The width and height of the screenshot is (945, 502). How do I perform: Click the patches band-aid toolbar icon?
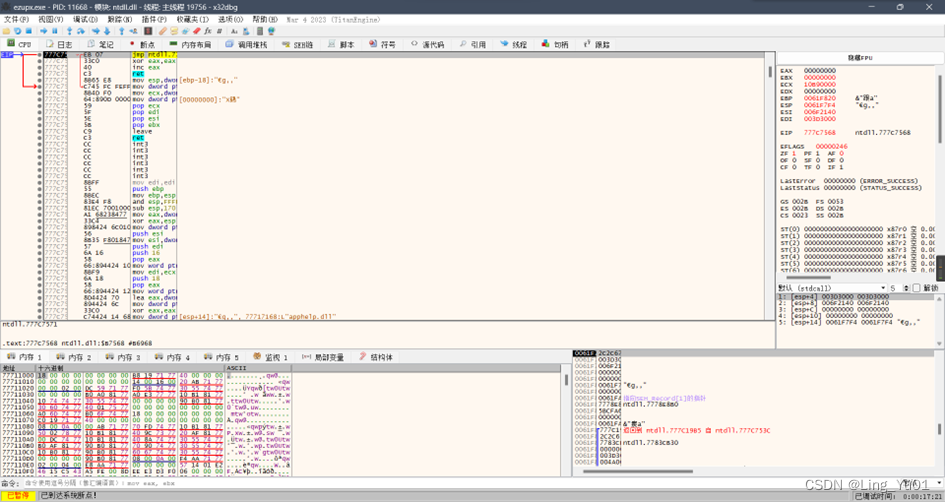(163, 31)
